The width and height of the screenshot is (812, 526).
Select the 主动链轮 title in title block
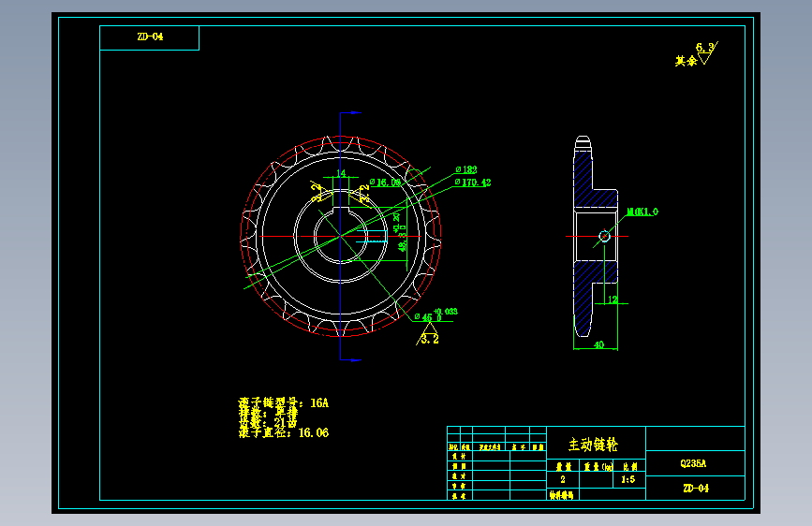(x=594, y=445)
